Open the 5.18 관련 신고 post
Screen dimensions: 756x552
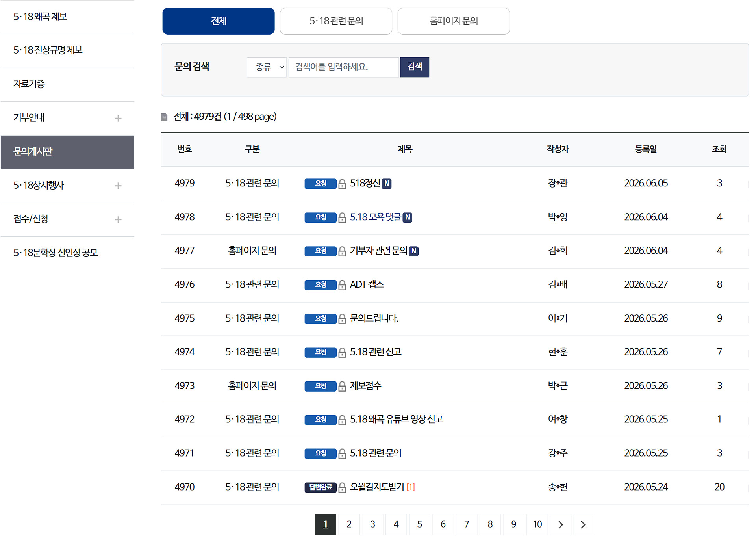(x=376, y=352)
